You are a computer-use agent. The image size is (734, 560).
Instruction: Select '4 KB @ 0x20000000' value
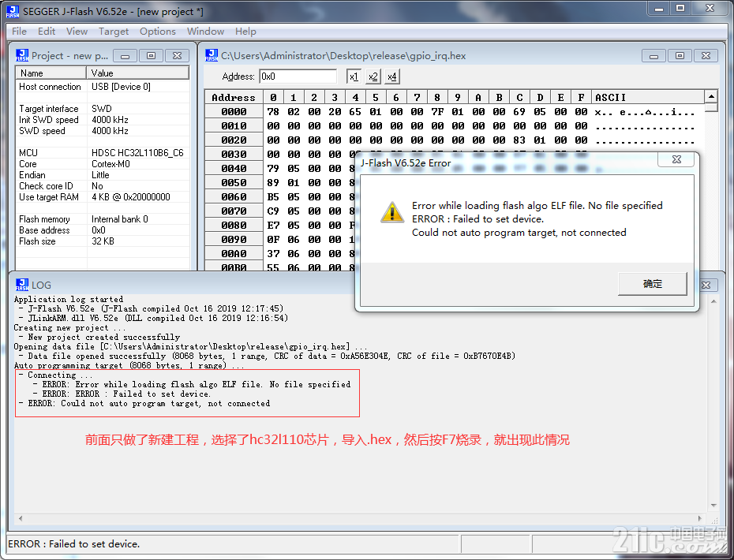(x=130, y=197)
